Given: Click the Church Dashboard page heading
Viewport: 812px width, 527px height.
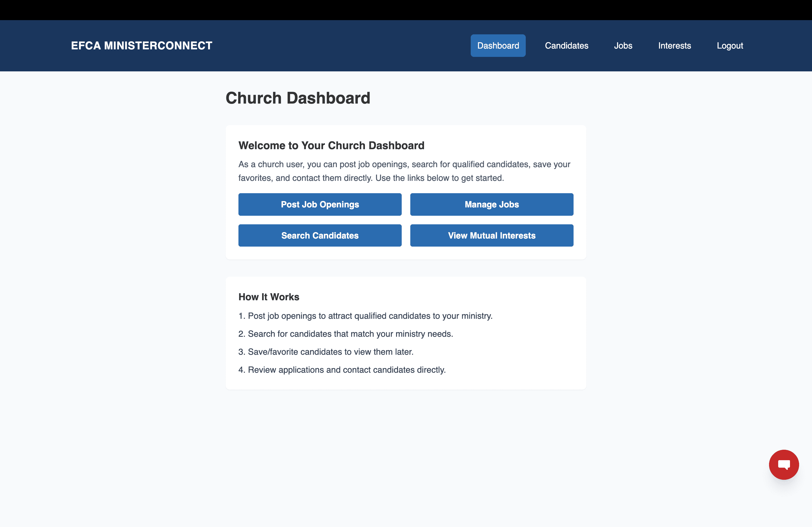Looking at the screenshot, I should click(298, 98).
